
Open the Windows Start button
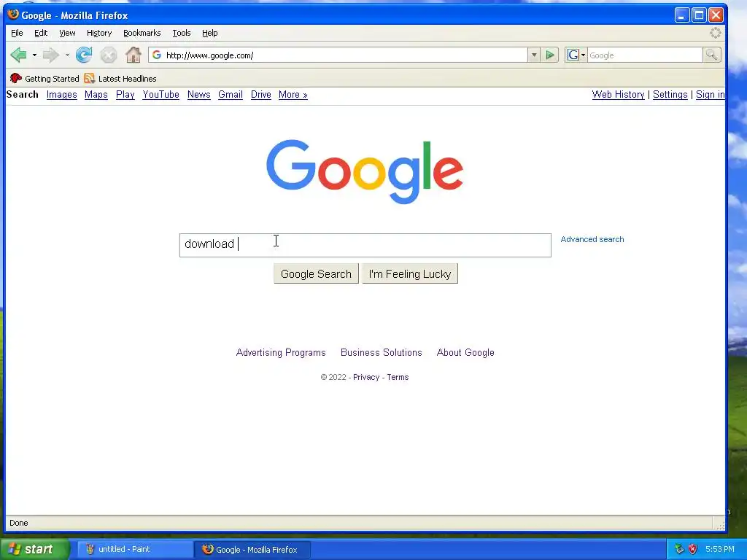pyautogui.click(x=34, y=549)
